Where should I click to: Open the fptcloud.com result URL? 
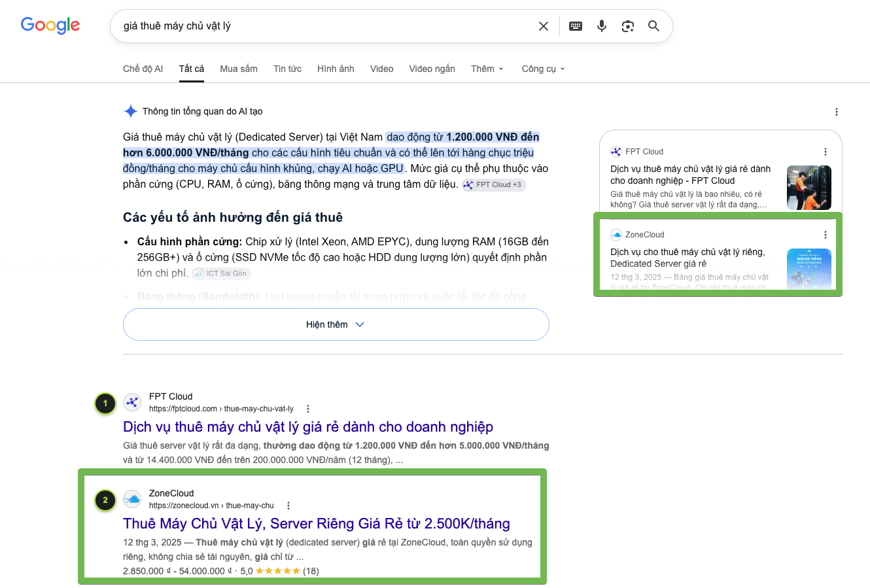[x=221, y=409]
